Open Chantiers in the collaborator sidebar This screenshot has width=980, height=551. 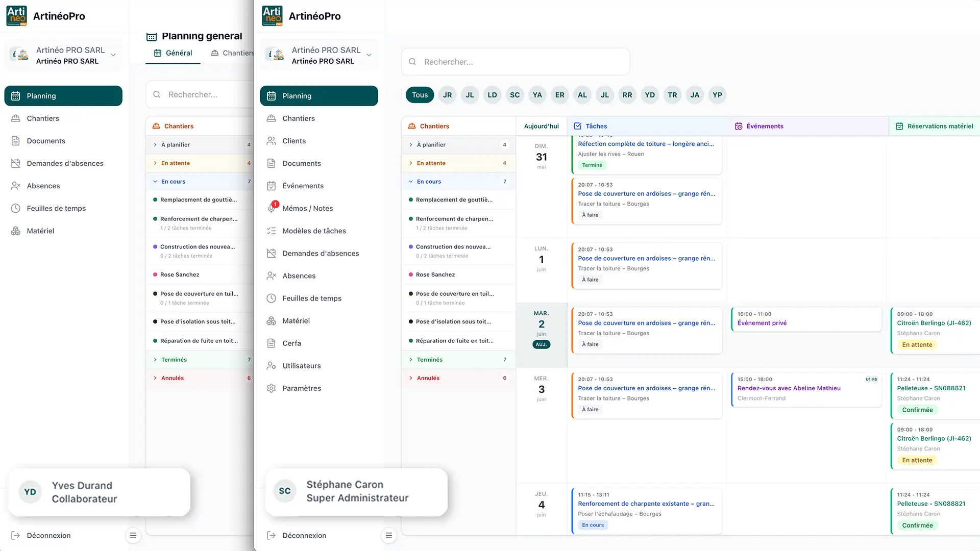tap(63, 118)
